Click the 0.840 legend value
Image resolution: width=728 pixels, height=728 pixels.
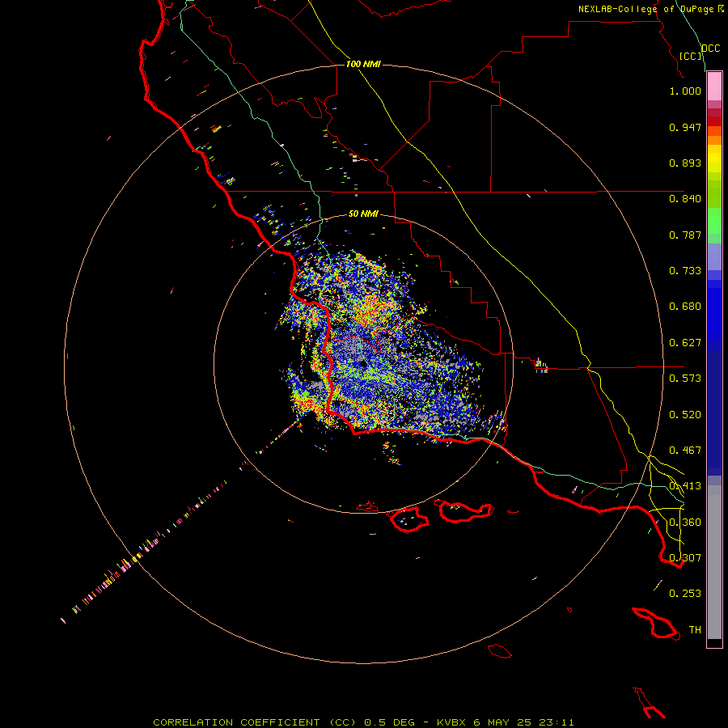[x=685, y=199]
